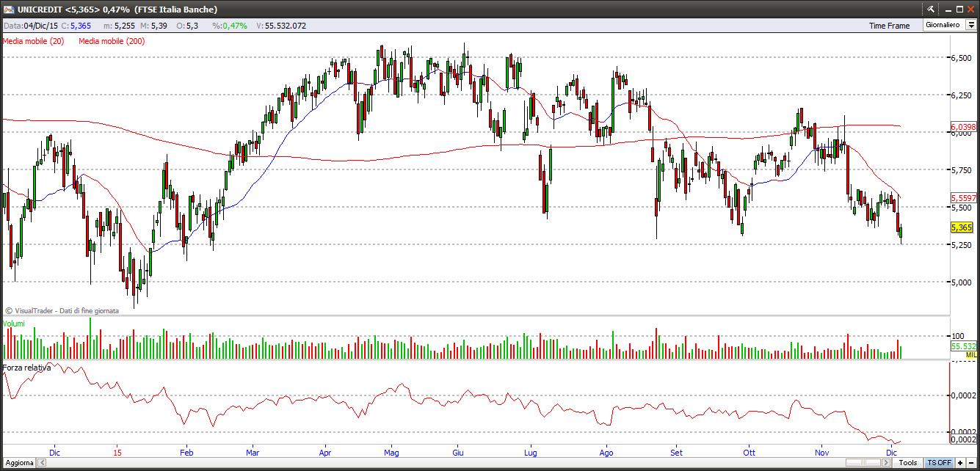Image resolution: width=980 pixels, height=471 pixels.
Task: Select the Media mobile (20) indicator label
Action: point(33,41)
